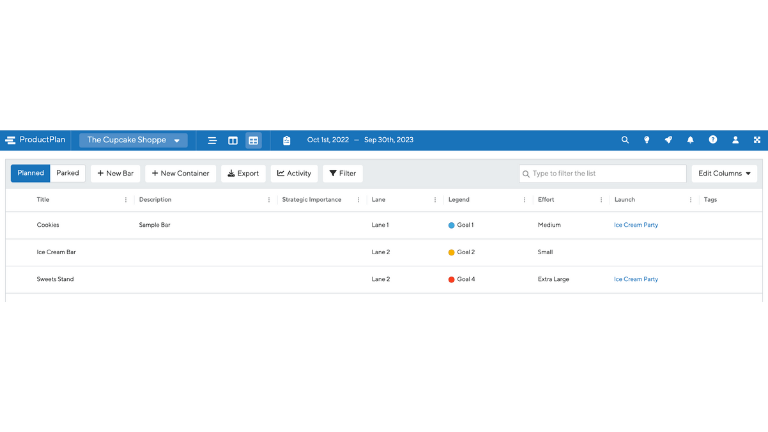Open the rocket launches icon

pyautogui.click(x=668, y=140)
